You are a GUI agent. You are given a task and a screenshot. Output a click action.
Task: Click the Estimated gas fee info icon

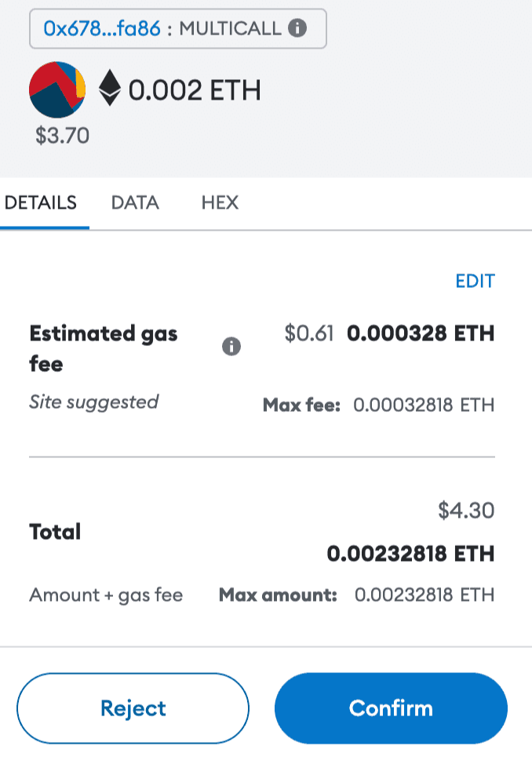click(231, 347)
